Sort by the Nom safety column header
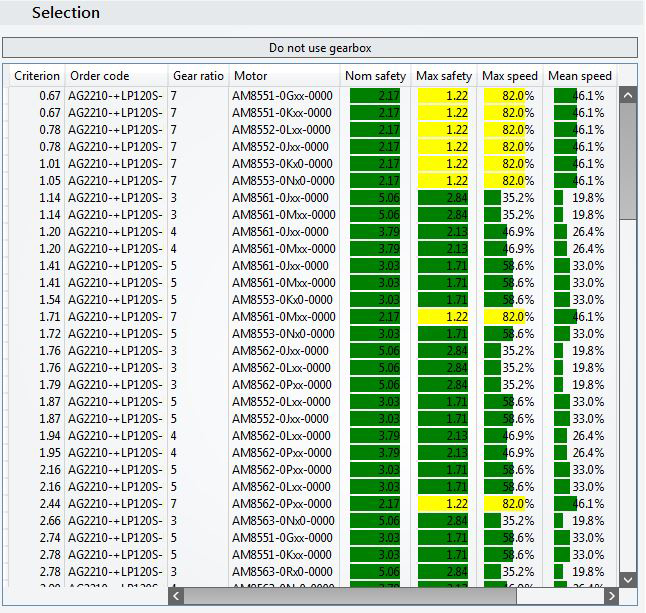The width and height of the screenshot is (646, 613). 375,76
